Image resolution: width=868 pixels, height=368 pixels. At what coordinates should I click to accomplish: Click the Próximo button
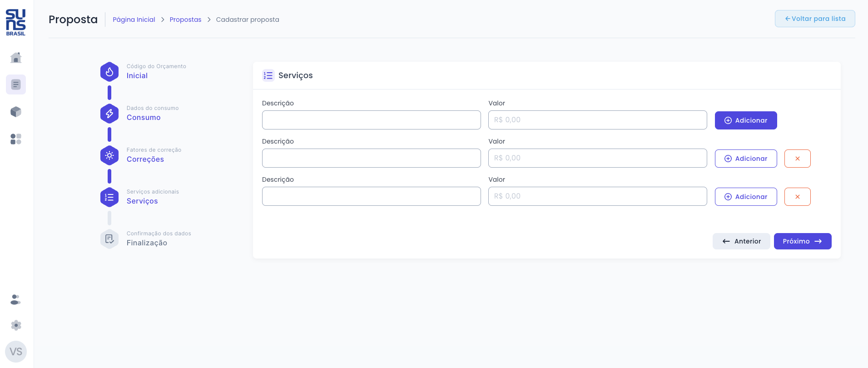[802, 241]
